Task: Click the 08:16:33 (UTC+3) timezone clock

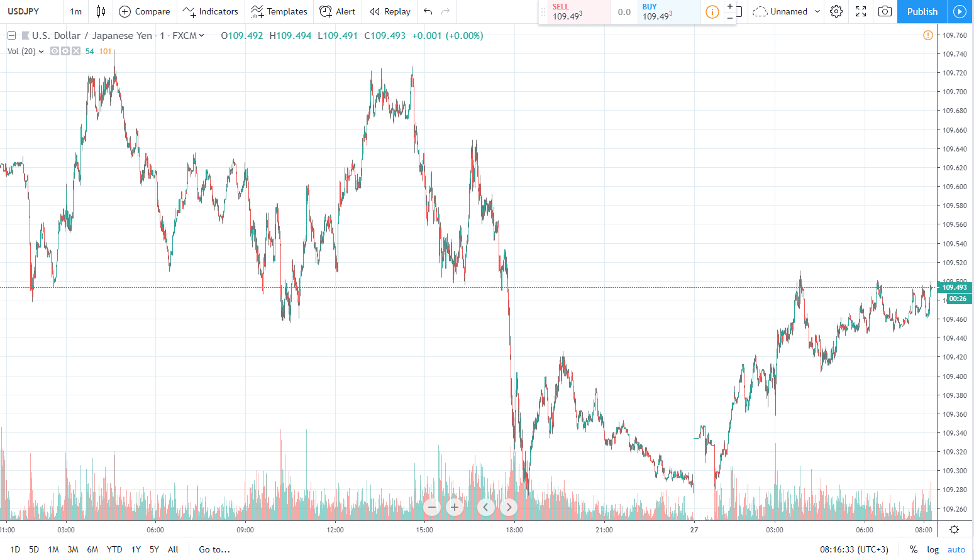Action: (854, 549)
